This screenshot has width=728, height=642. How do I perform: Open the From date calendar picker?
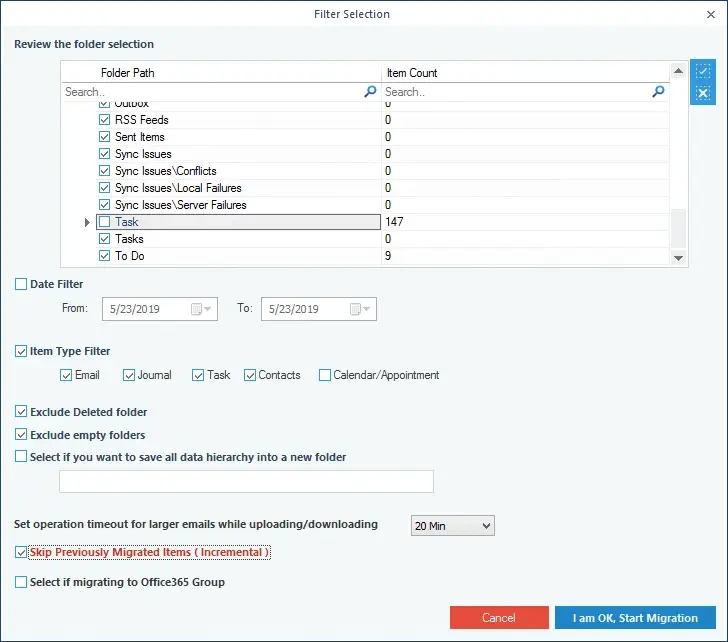[202, 309]
